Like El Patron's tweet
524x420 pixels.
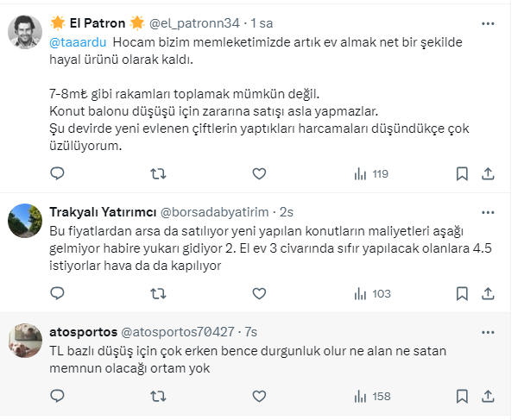[x=258, y=174]
